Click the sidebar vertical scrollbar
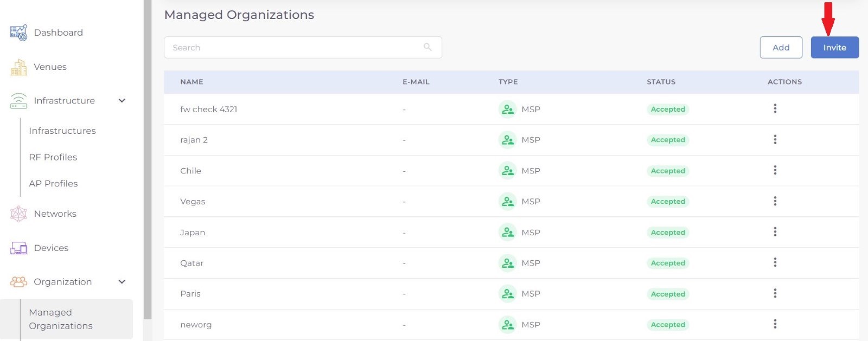 coord(148,163)
